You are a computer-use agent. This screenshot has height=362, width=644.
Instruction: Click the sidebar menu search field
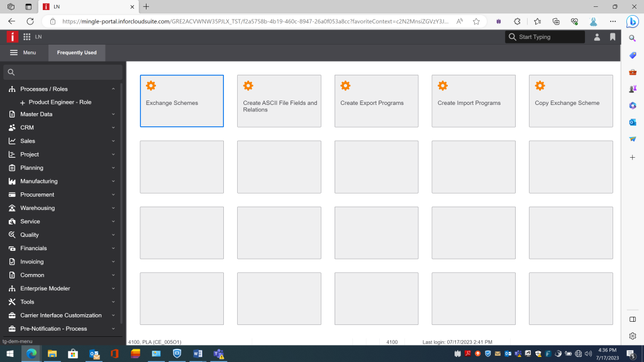62,72
